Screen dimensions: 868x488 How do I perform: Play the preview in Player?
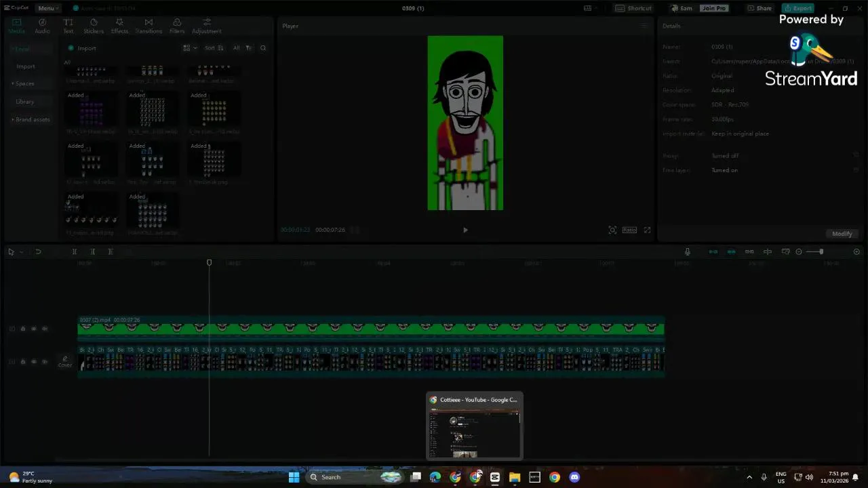coord(465,230)
